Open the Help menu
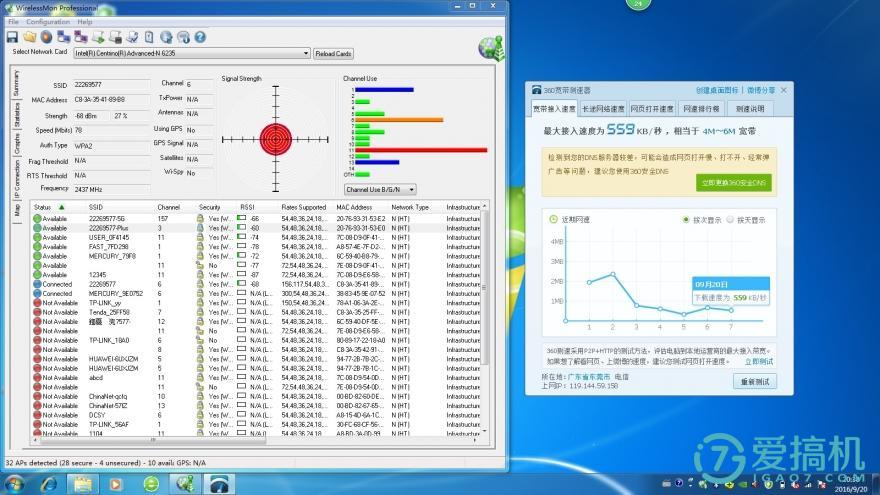The image size is (880, 495). [x=85, y=22]
